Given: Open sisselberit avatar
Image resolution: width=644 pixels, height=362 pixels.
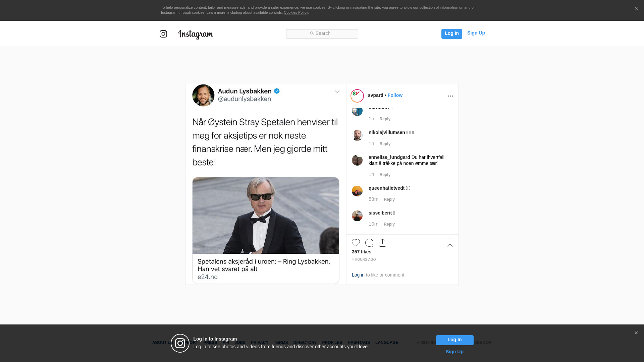Looking at the screenshot, I should click(357, 216).
